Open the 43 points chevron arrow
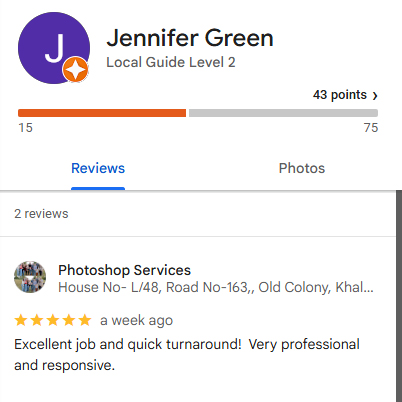 coord(375,96)
